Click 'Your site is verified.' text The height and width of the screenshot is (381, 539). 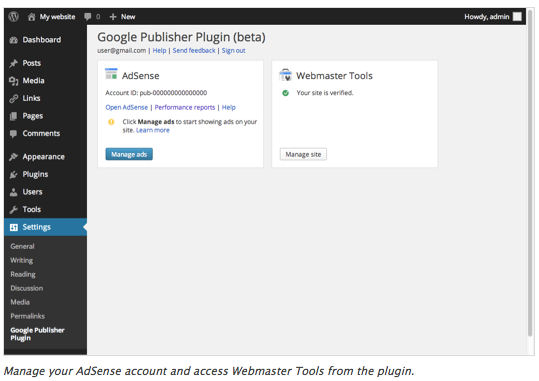tap(325, 93)
